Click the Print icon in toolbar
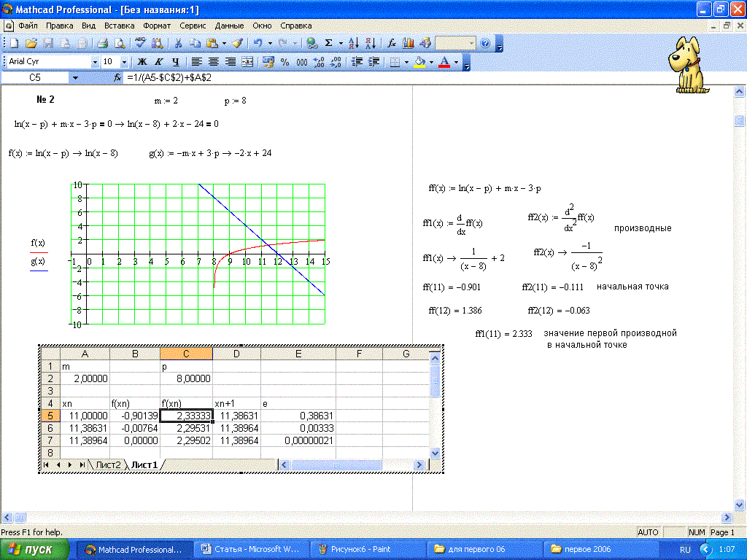This screenshot has height=560, width=747. [103, 44]
